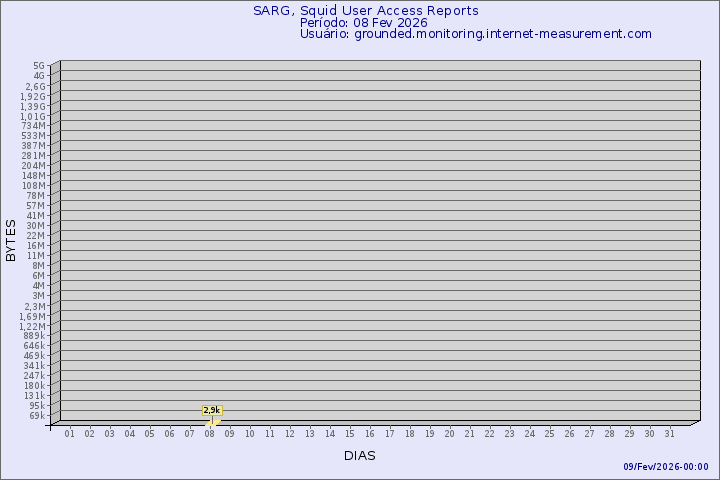720x480 pixels.
Task: Select day 31 on the x-axis
Action: click(669, 433)
